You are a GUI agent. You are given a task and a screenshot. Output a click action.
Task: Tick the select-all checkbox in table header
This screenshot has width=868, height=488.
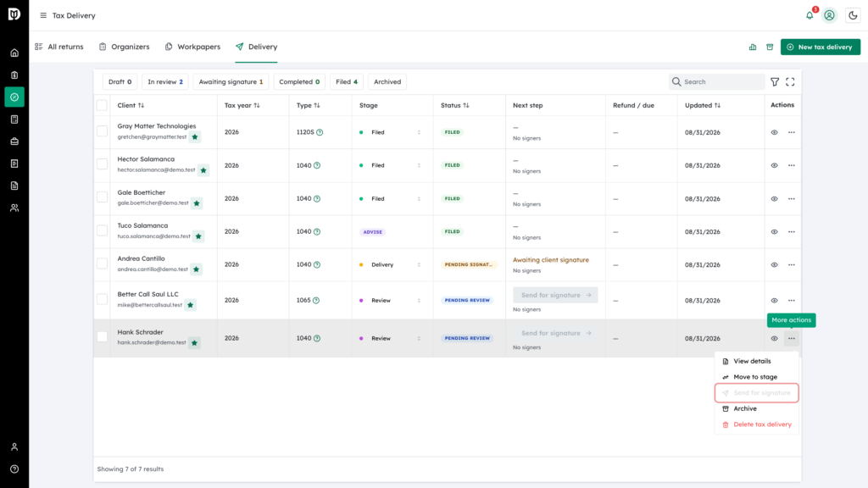pyautogui.click(x=102, y=105)
